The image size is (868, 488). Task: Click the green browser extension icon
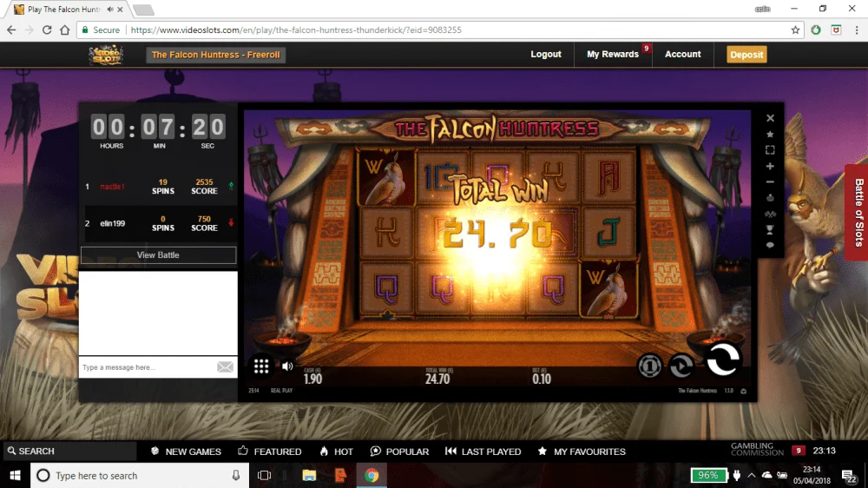pyautogui.click(x=816, y=30)
